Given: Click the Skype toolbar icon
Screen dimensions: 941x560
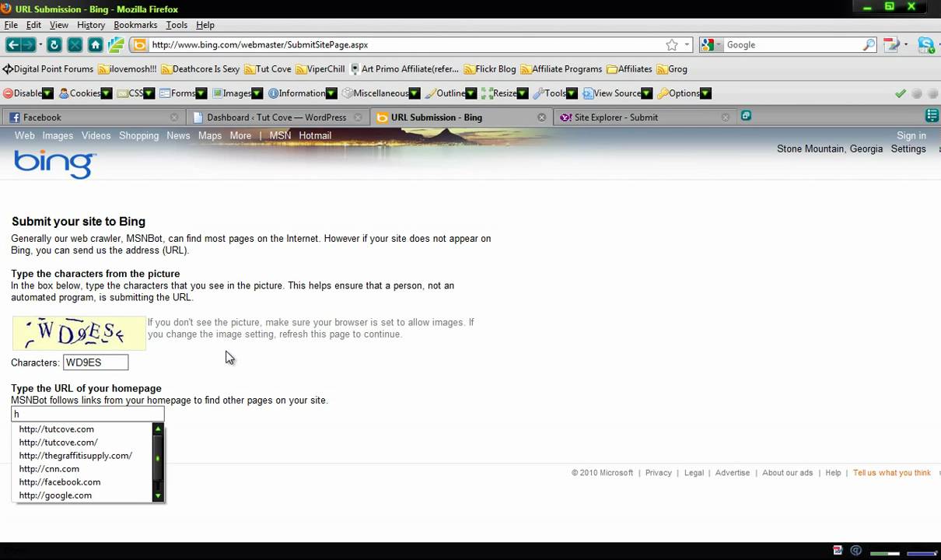Looking at the screenshot, I should tap(925, 45).
